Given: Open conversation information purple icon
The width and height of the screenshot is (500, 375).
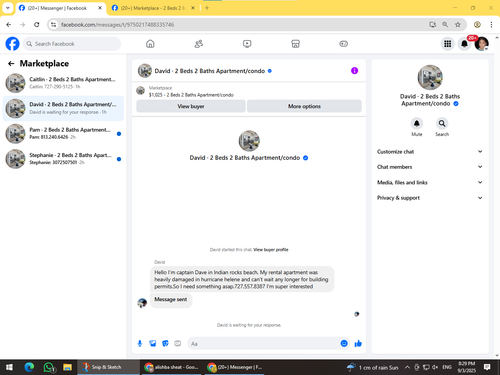Looking at the screenshot, I should (355, 71).
